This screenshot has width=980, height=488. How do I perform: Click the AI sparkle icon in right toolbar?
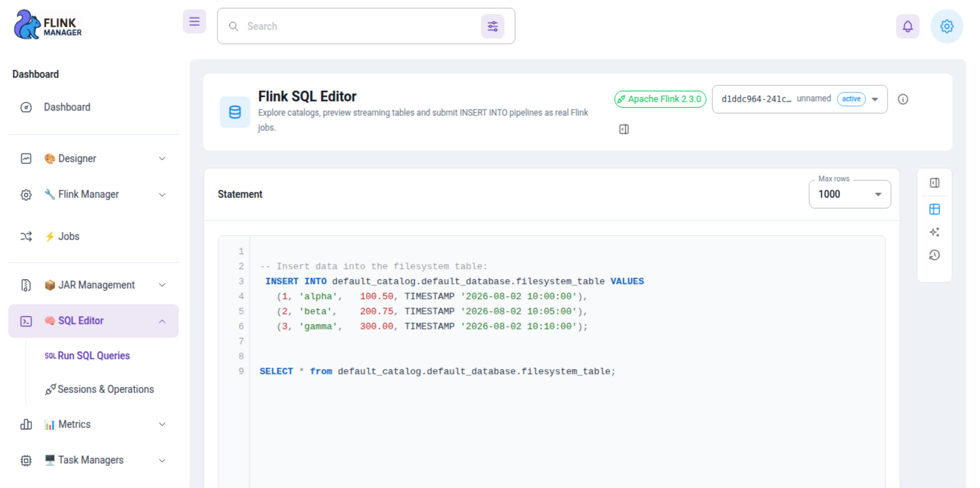click(934, 232)
